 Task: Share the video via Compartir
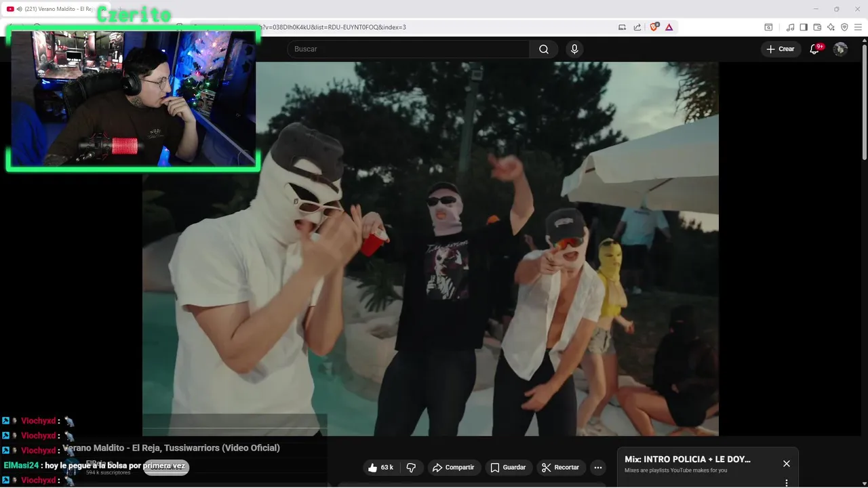pos(453,468)
